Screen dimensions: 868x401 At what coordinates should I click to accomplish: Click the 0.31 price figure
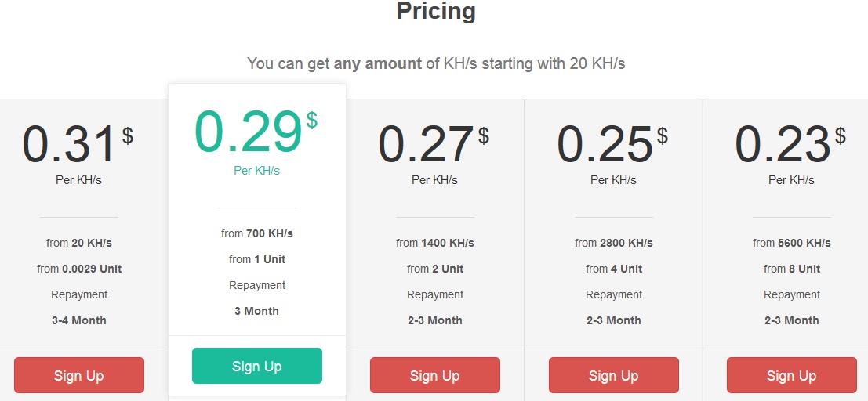tap(71, 145)
